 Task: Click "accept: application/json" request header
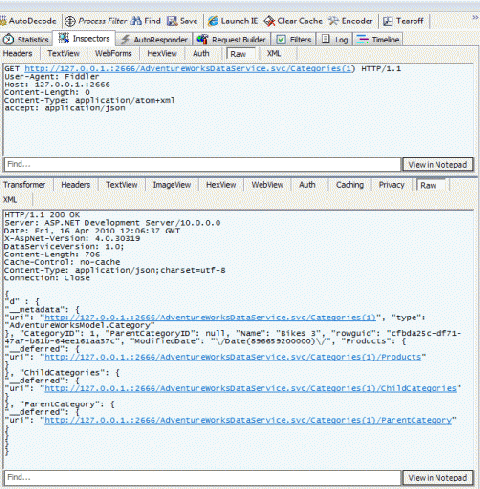pos(65,108)
